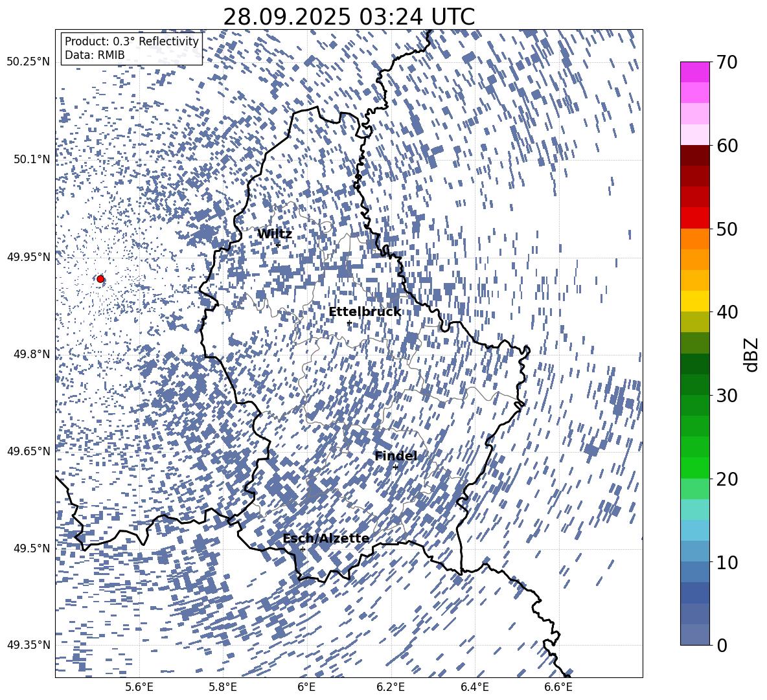Click the 50.25°N latitude label

tap(28, 62)
